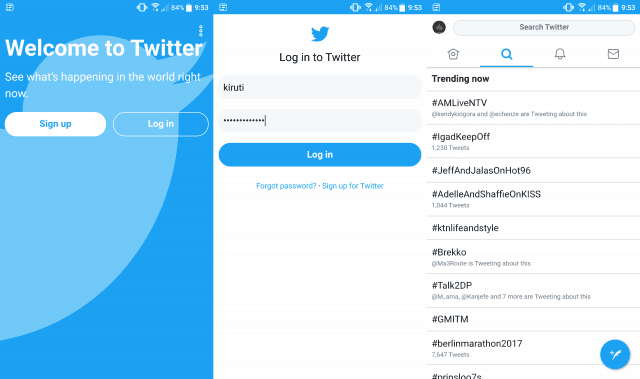Viewport: 640px width, 379px height.
Task: Open the profile avatar next to search bar
Action: tap(439, 27)
